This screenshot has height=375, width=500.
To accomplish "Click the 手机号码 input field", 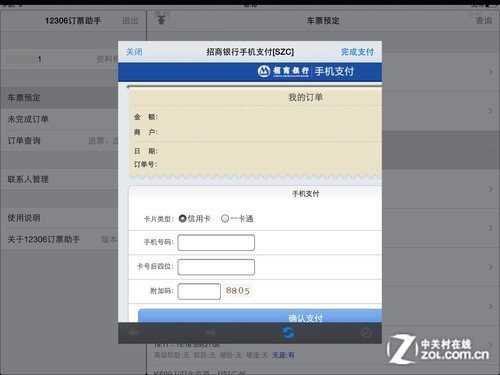I will (216, 242).
